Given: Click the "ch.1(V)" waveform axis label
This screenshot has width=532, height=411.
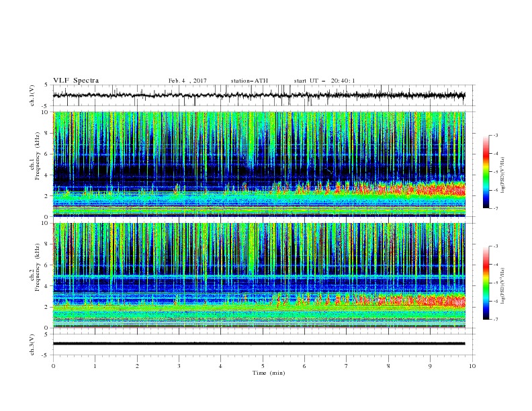Looking at the screenshot, I should point(32,95).
